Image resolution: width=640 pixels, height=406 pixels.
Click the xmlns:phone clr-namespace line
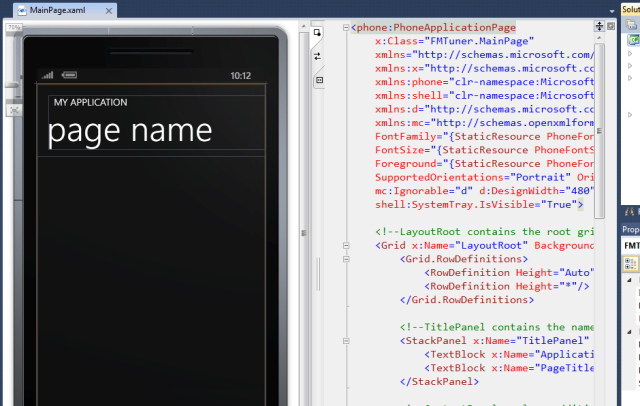484,82
